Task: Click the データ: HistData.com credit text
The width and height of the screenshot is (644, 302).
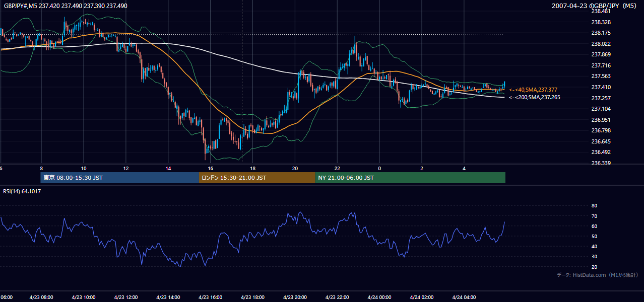Action: pos(598,275)
